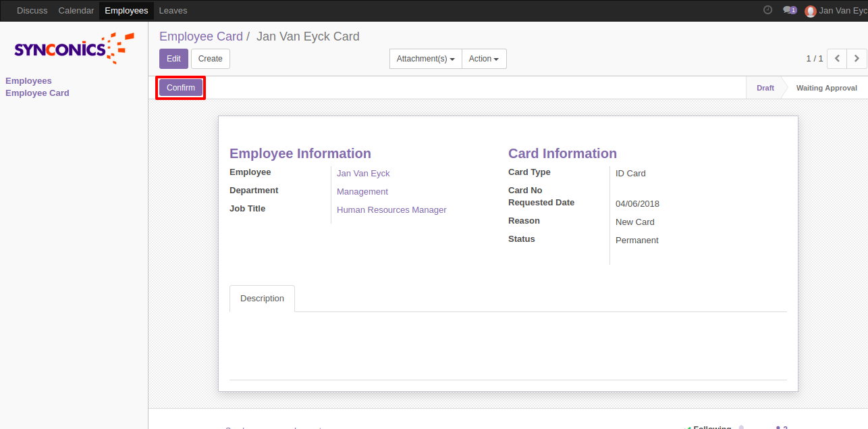
Task: Click the Create button
Action: pyautogui.click(x=211, y=59)
